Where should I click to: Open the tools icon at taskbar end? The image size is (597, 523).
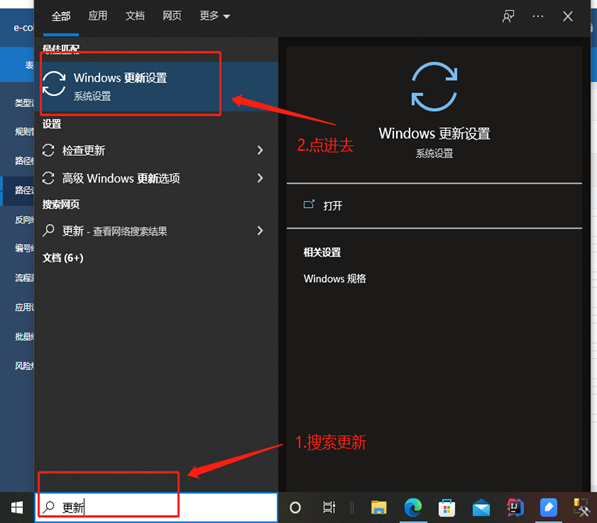[582, 508]
